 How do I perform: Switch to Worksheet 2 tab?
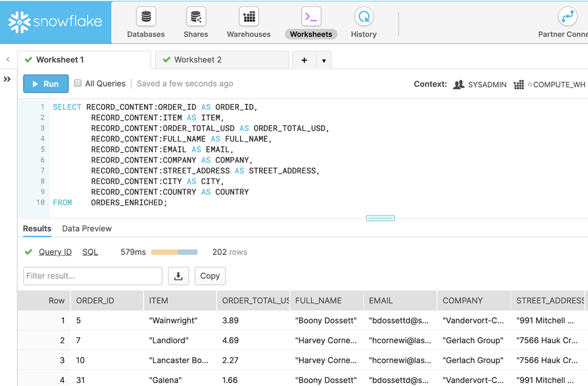click(222, 59)
